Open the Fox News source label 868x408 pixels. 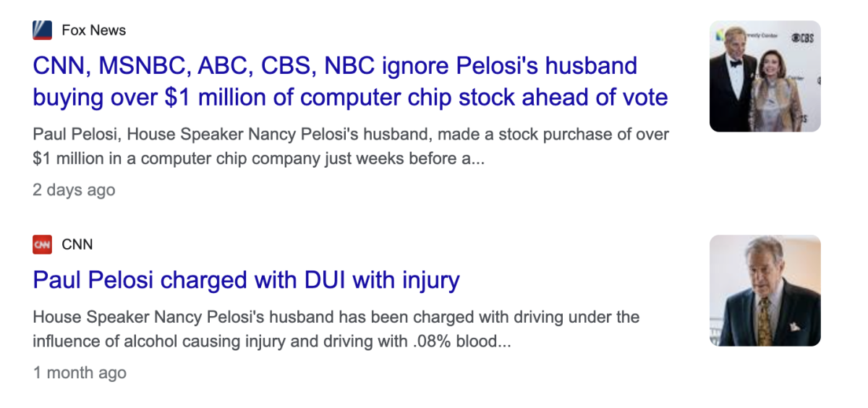(93, 30)
